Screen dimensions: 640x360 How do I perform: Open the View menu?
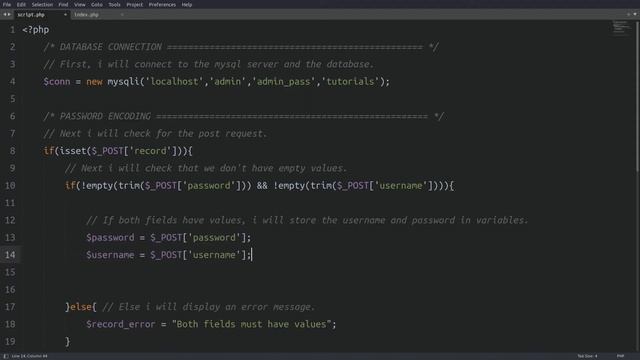pyautogui.click(x=80, y=4)
